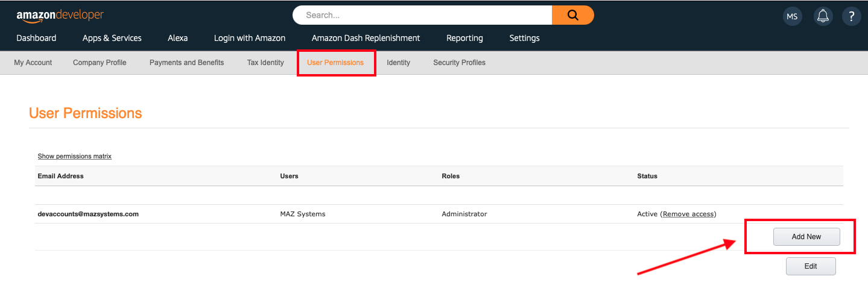Click the orange search magnifier button

pos(572,15)
